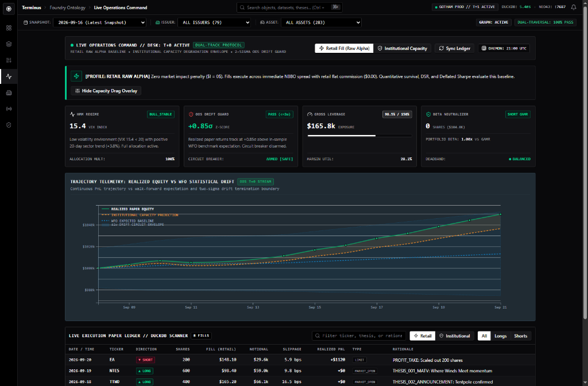Open the sliders icon in the sidebar
Image resolution: width=588 pixels, height=386 pixels.
click(x=9, y=60)
